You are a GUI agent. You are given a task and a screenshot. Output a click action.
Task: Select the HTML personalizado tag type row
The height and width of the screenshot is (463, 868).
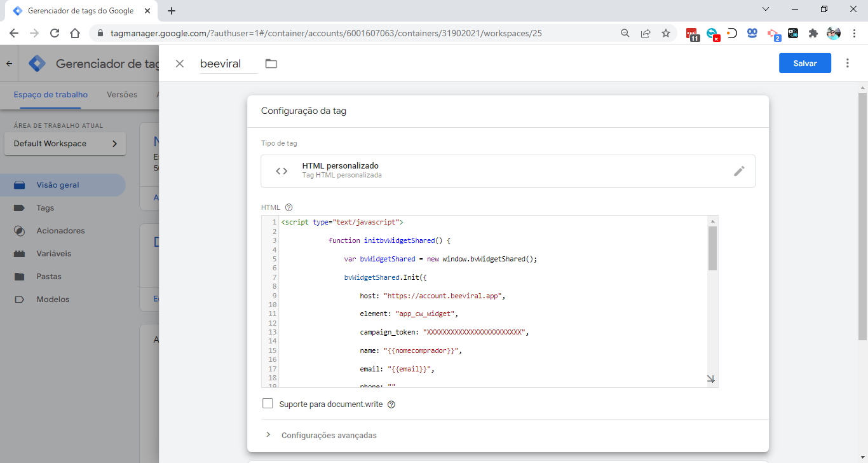click(x=508, y=171)
